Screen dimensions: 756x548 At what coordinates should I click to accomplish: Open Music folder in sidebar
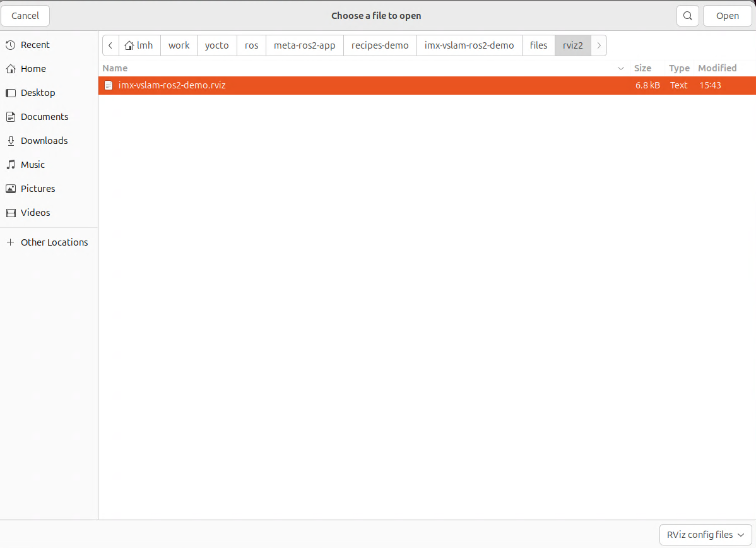point(33,165)
